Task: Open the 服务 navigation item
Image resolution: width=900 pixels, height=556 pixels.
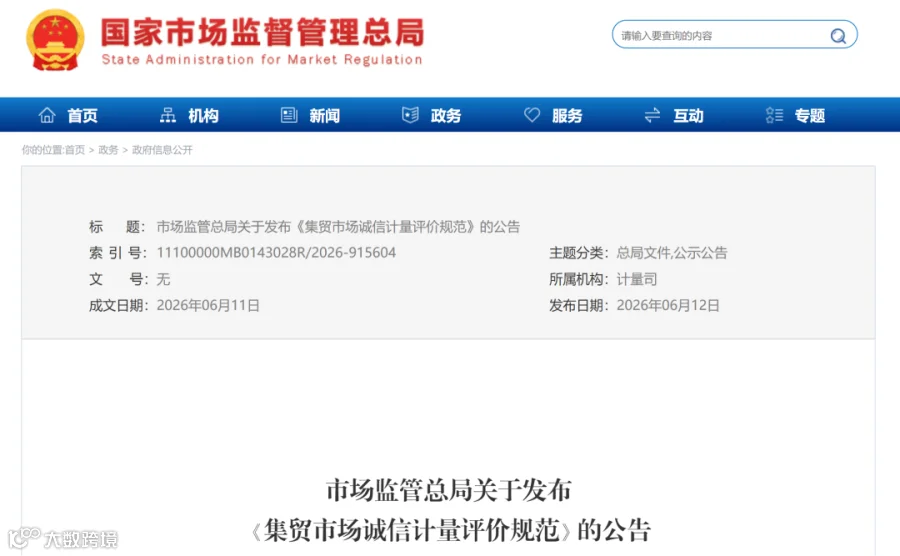Action: pyautogui.click(x=567, y=116)
